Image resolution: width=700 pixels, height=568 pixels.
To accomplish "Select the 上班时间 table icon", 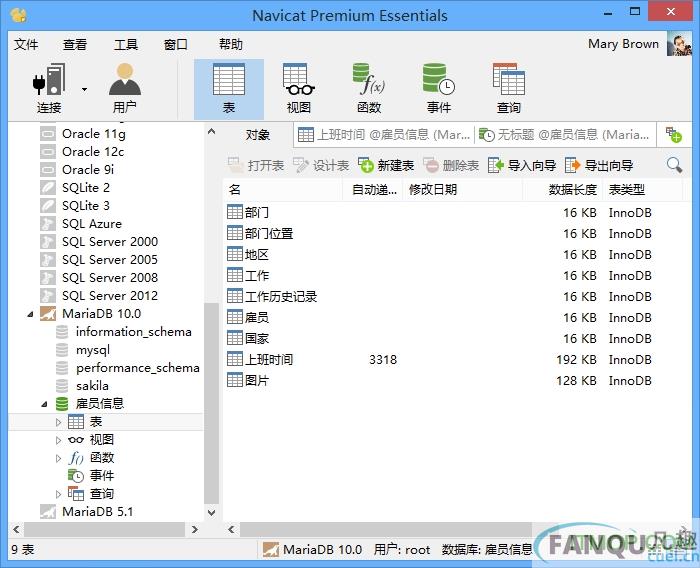I will coord(235,359).
